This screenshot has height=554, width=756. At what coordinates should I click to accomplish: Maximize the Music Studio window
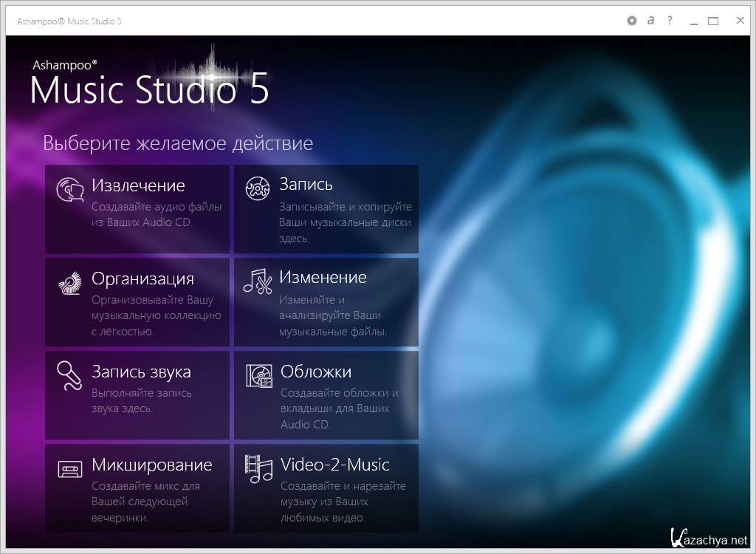(713, 21)
